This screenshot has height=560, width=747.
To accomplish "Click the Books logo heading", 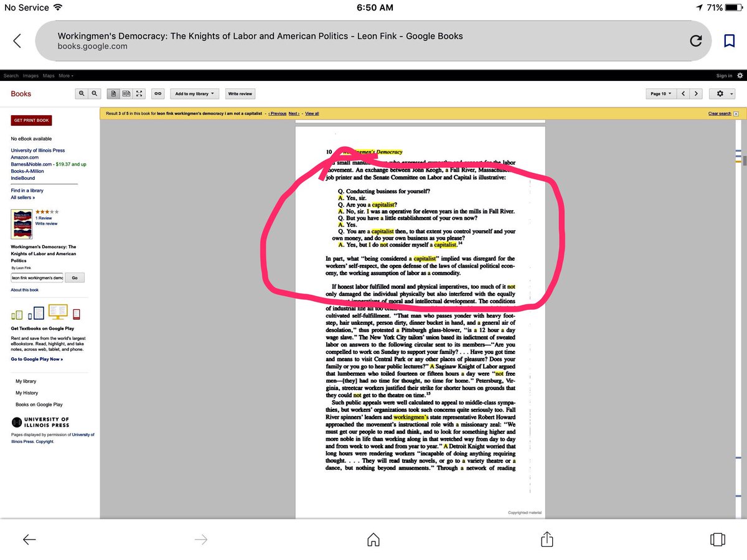I will pyautogui.click(x=21, y=94).
